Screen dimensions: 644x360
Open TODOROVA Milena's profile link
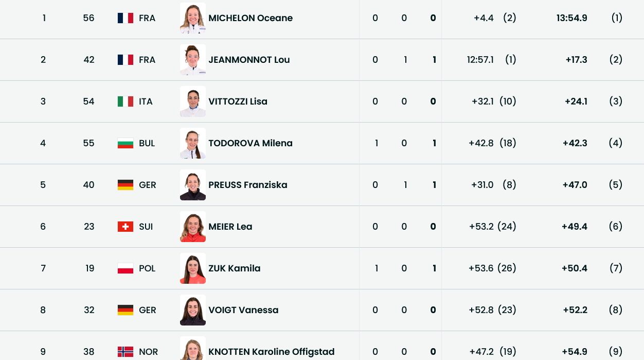click(x=251, y=143)
